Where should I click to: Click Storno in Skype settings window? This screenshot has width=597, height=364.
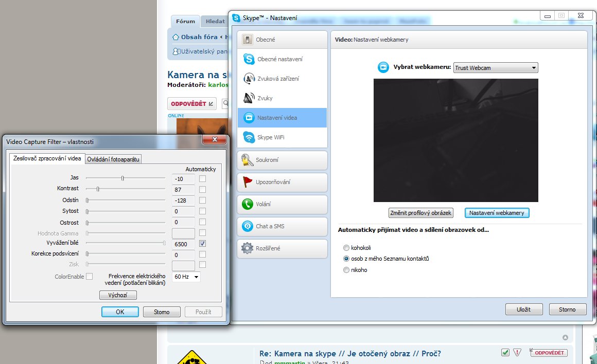click(567, 310)
